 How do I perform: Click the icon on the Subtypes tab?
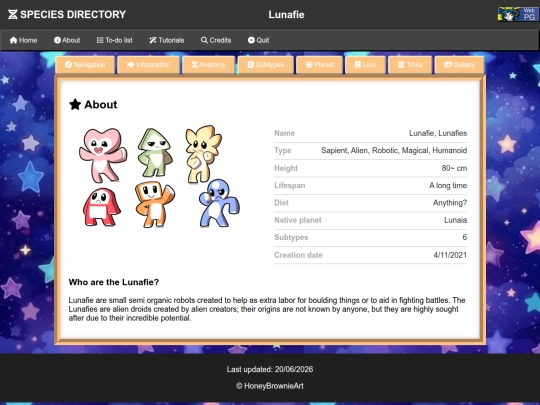tap(251, 64)
